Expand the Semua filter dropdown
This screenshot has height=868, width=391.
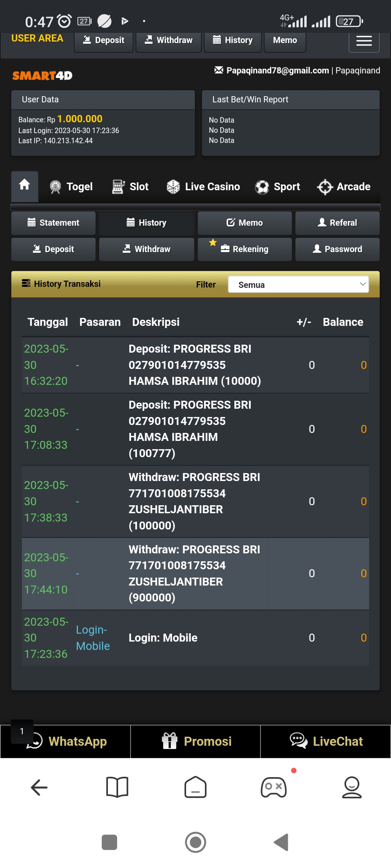298,285
